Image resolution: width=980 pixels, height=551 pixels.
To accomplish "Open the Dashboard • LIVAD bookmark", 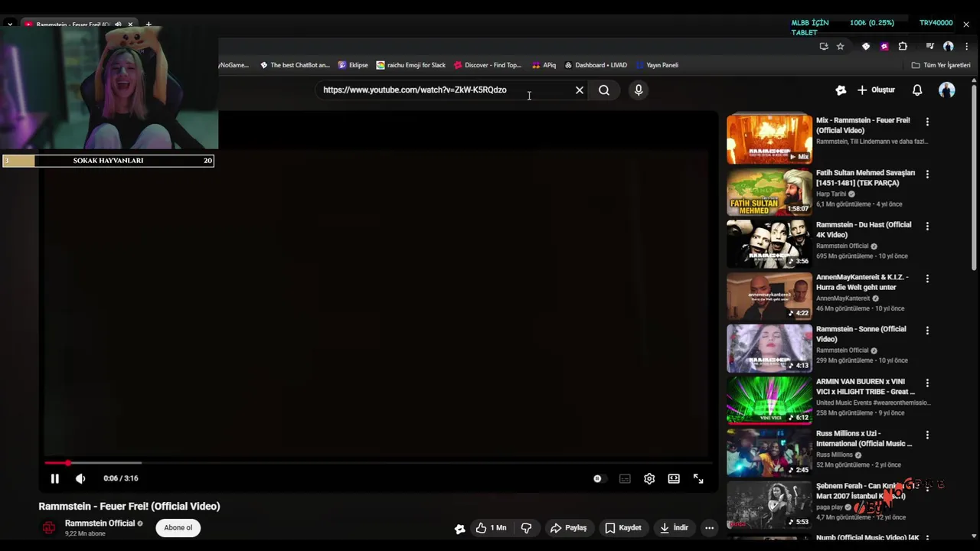I will click(596, 65).
